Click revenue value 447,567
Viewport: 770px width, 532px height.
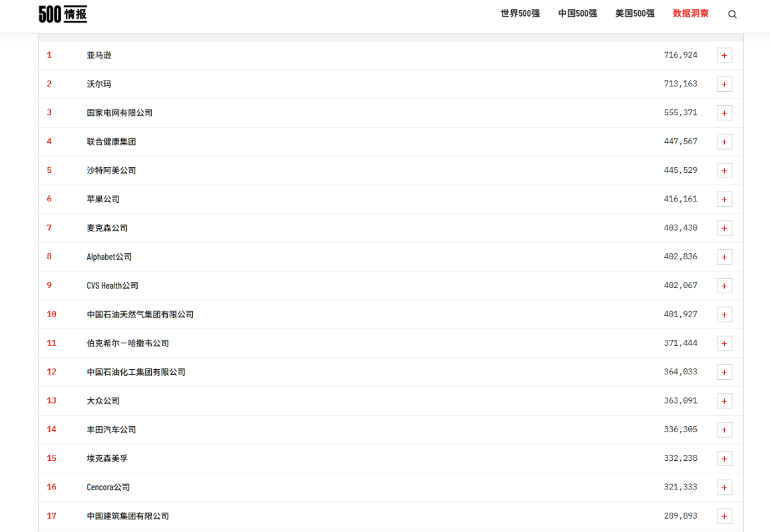point(681,142)
